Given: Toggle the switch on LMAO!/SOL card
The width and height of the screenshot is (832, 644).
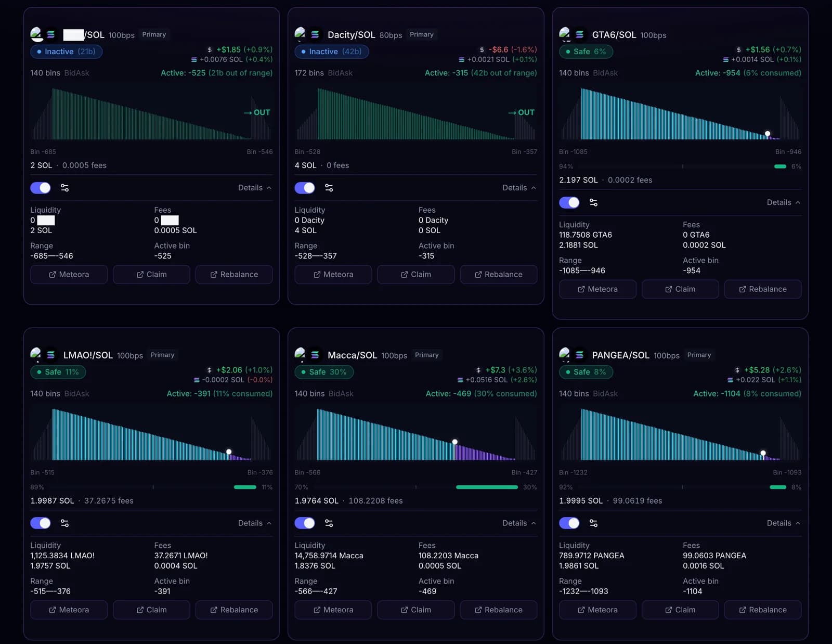Looking at the screenshot, I should coord(41,523).
